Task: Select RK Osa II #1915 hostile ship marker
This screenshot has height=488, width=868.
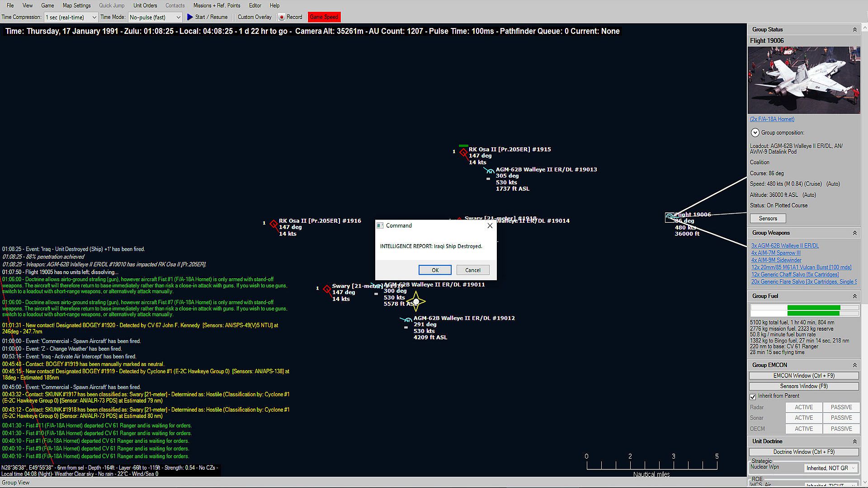Action: pos(463,153)
